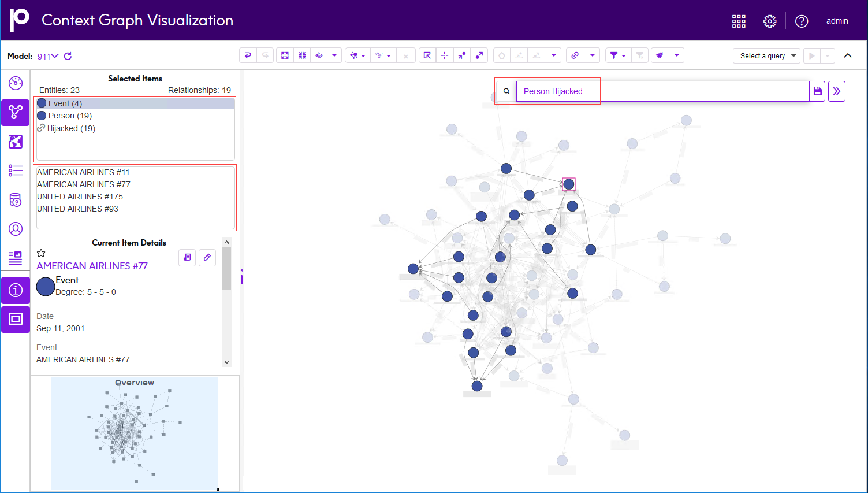
Task: Click the clear filter funnel icon
Action: point(640,55)
